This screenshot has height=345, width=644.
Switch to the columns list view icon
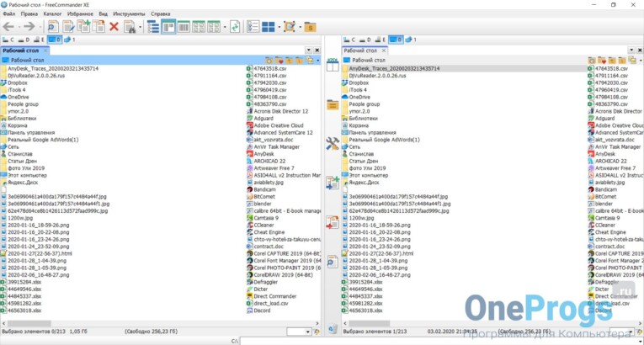pyautogui.click(x=184, y=27)
